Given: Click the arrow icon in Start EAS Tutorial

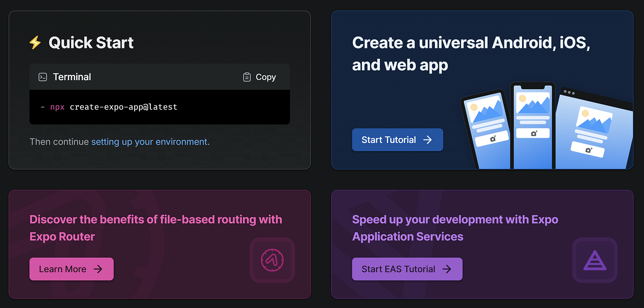Looking at the screenshot, I should 447,269.
